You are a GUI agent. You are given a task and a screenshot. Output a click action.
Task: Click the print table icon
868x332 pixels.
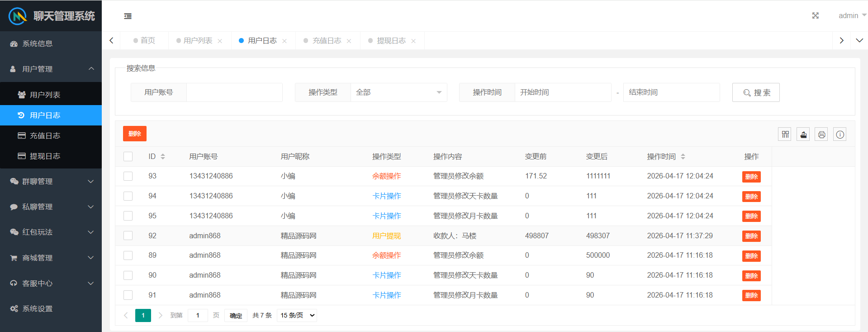click(x=821, y=135)
